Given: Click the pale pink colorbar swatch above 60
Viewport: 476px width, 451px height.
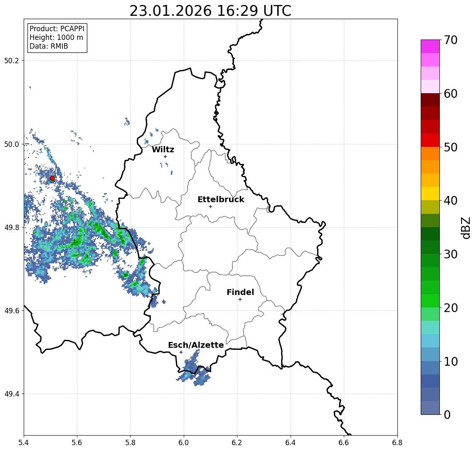Looking at the screenshot, I should coord(430,87).
